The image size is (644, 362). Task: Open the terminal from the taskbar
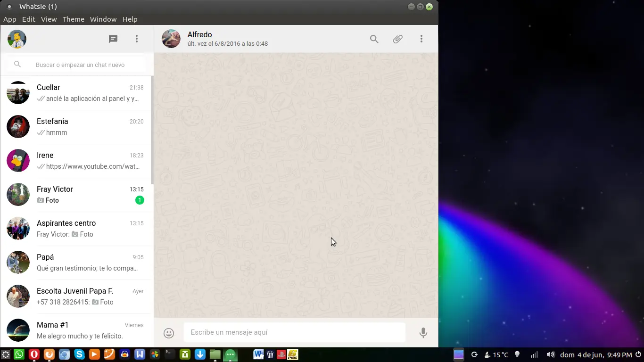coord(170,354)
